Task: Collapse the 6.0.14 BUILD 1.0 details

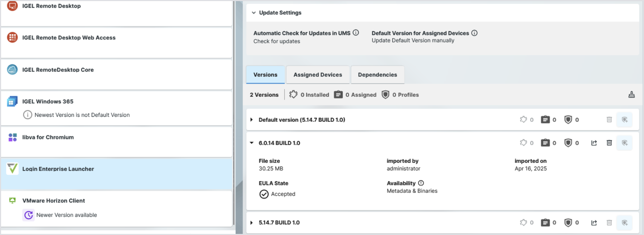Action: (252, 143)
